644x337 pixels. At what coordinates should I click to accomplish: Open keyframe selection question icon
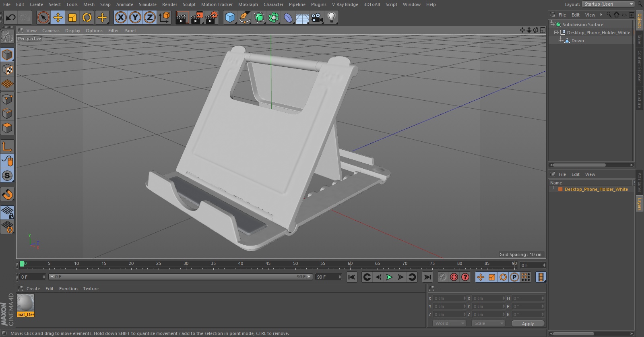point(465,277)
